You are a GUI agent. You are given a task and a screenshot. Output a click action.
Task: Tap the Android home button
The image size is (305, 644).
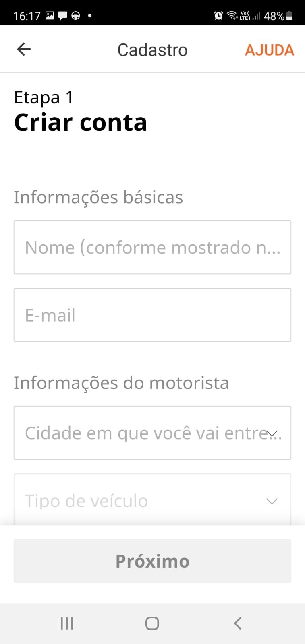(x=152, y=623)
